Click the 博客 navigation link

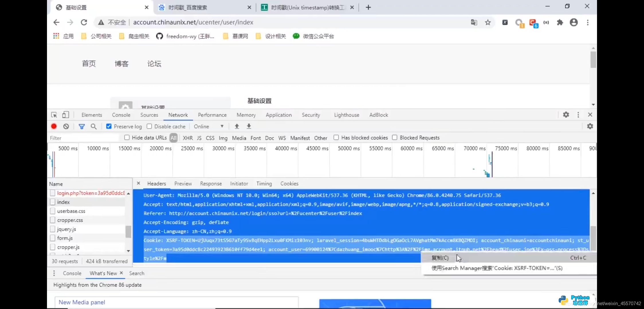(121, 64)
